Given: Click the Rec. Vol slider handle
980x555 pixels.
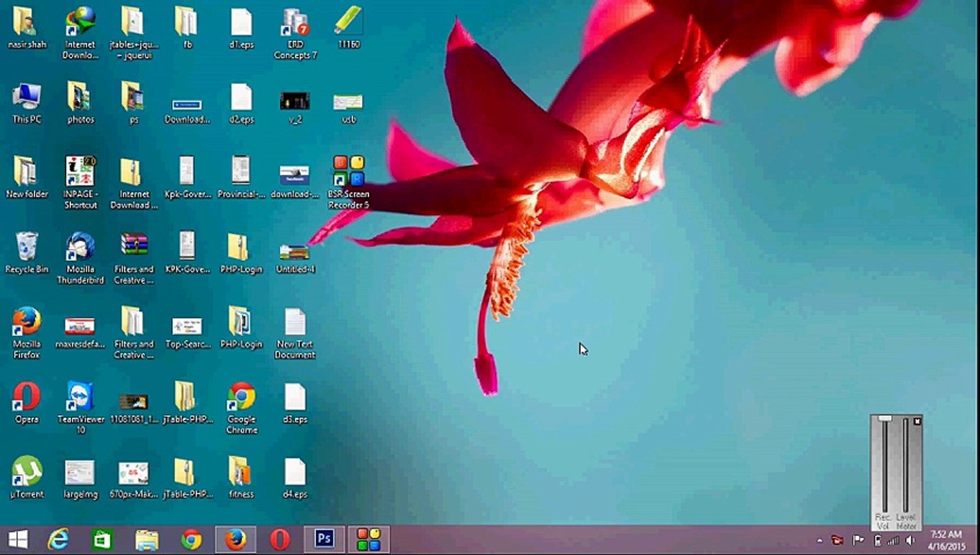Looking at the screenshot, I should 884,419.
